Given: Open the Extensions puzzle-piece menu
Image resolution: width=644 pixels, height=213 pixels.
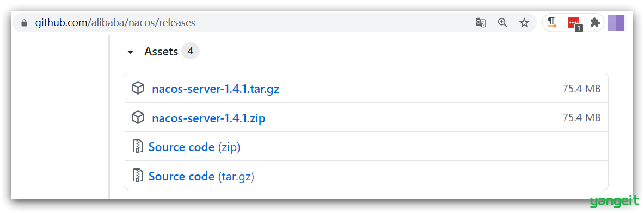Looking at the screenshot, I should click(x=594, y=22).
